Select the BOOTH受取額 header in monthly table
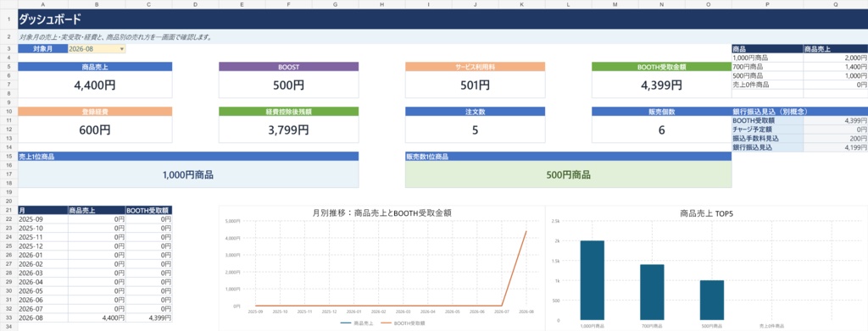The image size is (868, 331). tap(148, 210)
